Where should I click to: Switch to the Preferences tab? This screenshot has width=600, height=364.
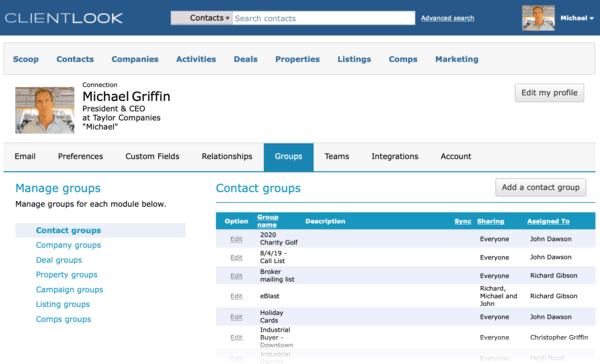tap(80, 157)
